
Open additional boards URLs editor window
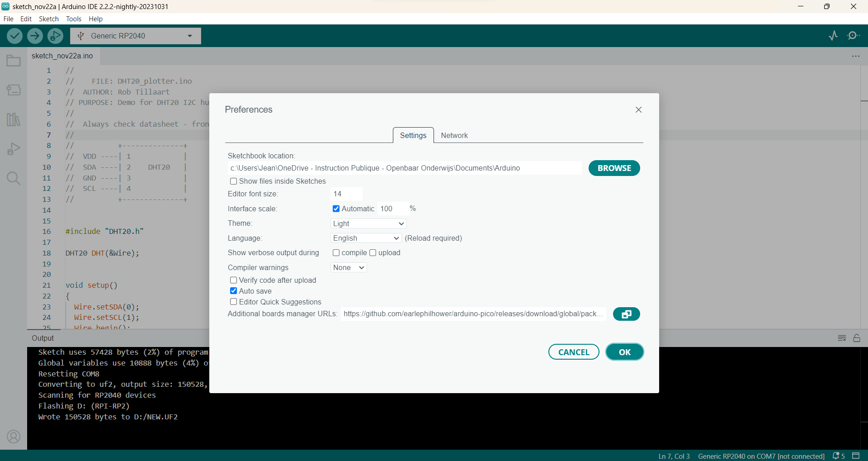(x=626, y=314)
